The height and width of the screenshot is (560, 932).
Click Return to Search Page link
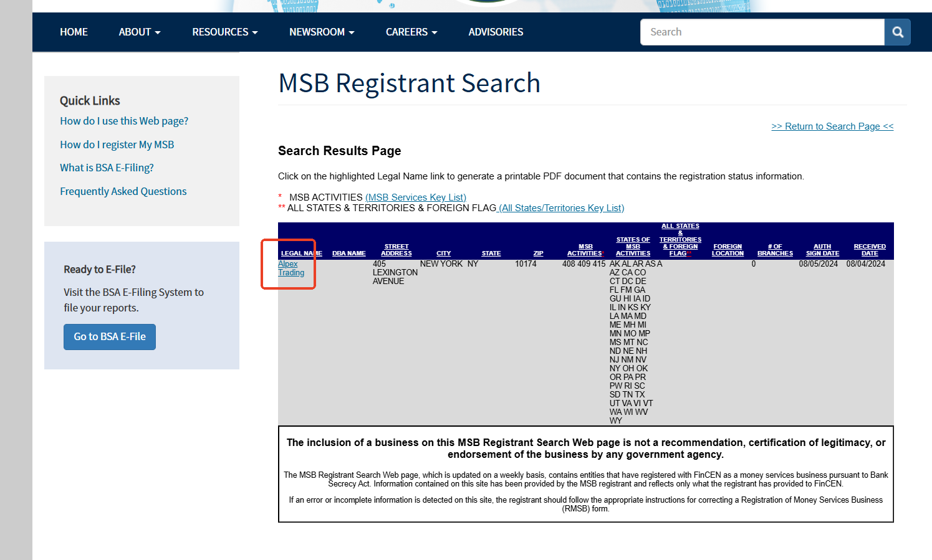point(832,126)
